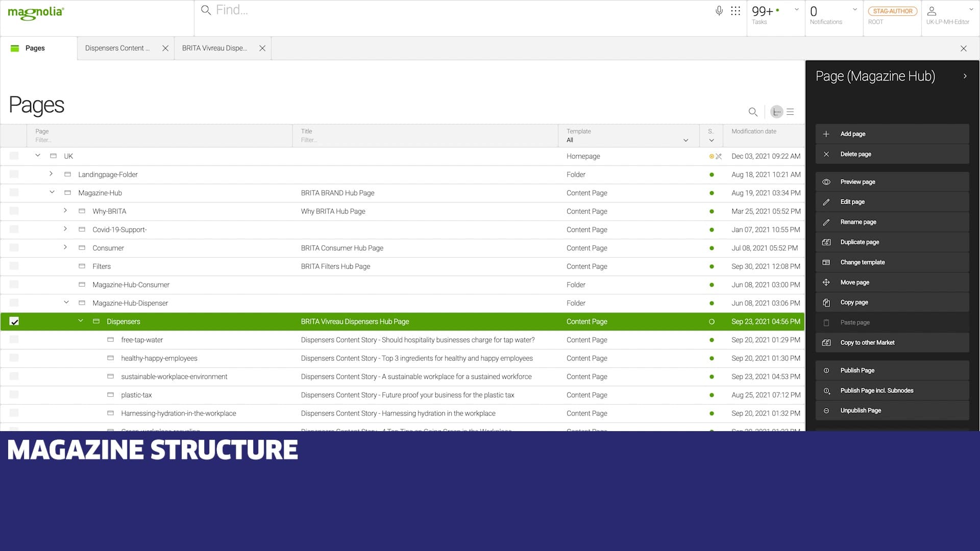Switch to tree view icon

click(x=777, y=112)
